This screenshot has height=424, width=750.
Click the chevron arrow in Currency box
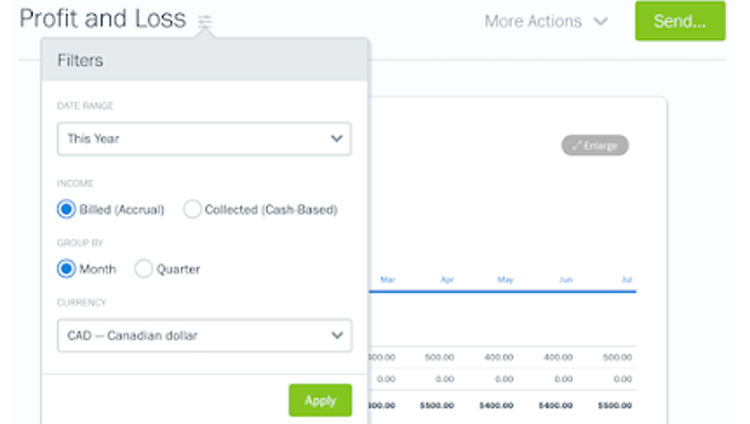coord(337,335)
